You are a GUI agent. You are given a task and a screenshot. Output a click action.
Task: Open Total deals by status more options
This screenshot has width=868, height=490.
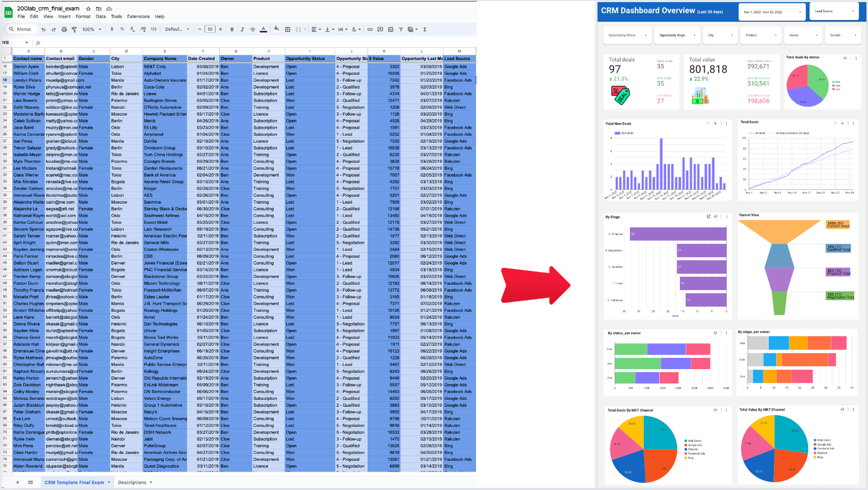point(856,58)
